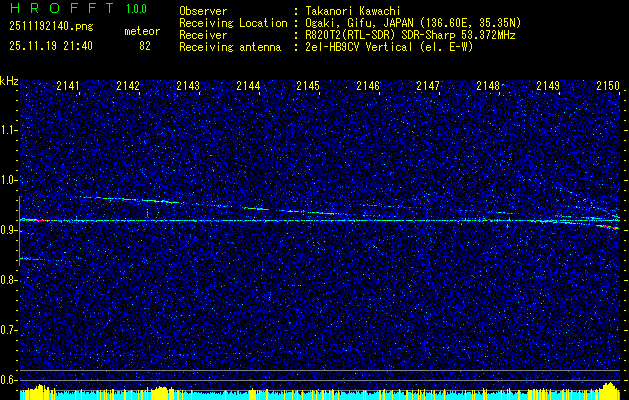Image resolution: width=629 pixels, height=400 pixels.
Task: Click the yellow power peak below 2150
Action: [610, 390]
